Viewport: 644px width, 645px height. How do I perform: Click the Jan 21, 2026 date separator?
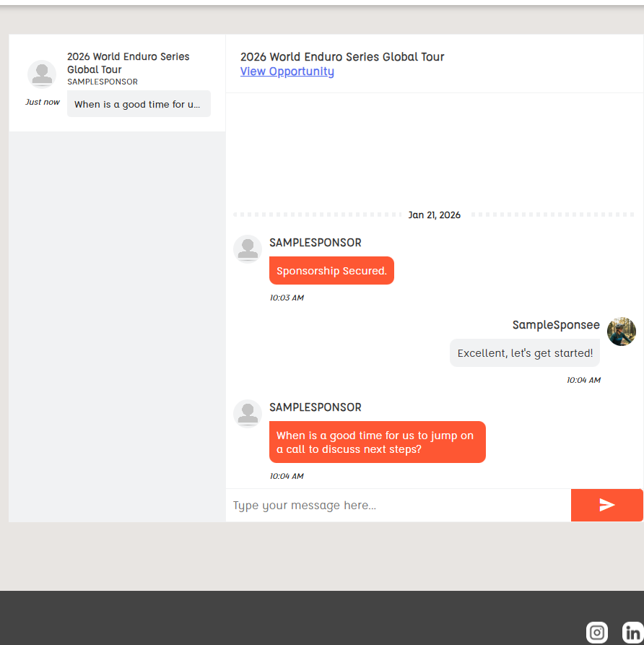tap(434, 215)
